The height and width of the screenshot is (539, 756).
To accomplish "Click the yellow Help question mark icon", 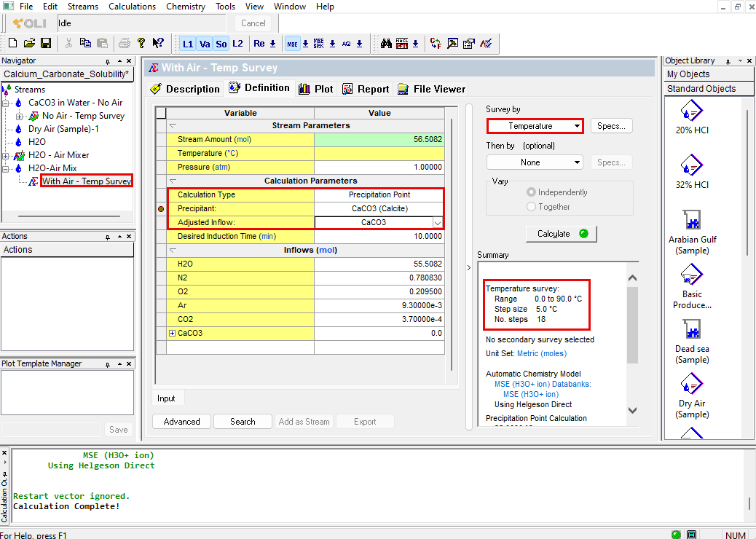I will (141, 44).
